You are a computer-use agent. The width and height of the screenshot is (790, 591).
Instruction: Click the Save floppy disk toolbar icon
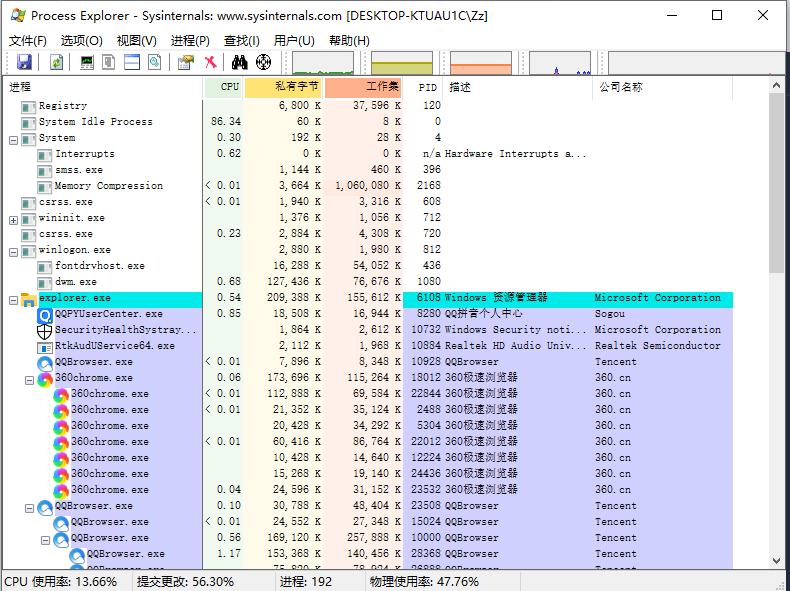24,62
